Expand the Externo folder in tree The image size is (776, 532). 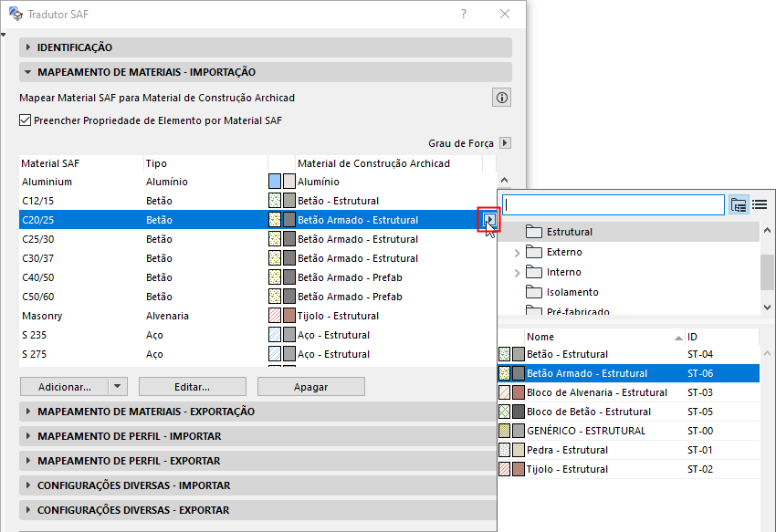tap(517, 253)
